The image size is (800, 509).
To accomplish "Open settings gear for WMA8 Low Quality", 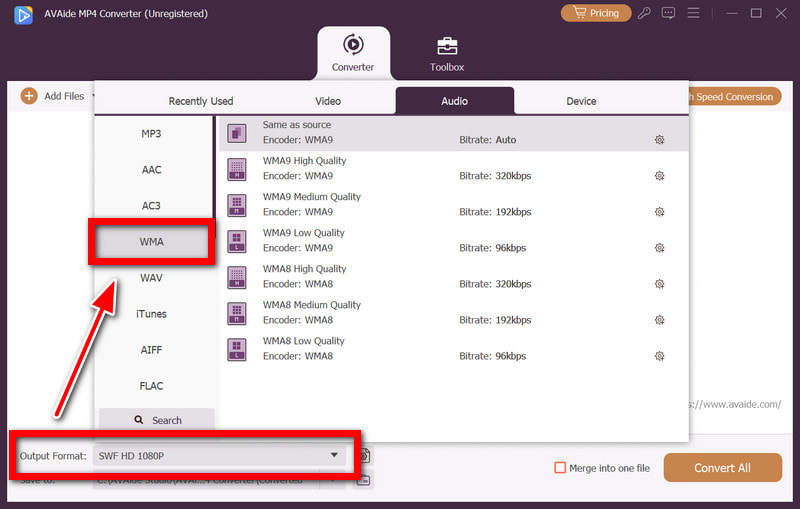I will coord(659,356).
